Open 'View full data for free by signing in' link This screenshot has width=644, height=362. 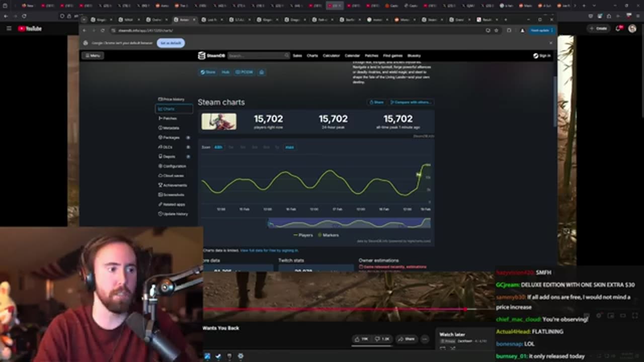pyautogui.click(x=269, y=250)
